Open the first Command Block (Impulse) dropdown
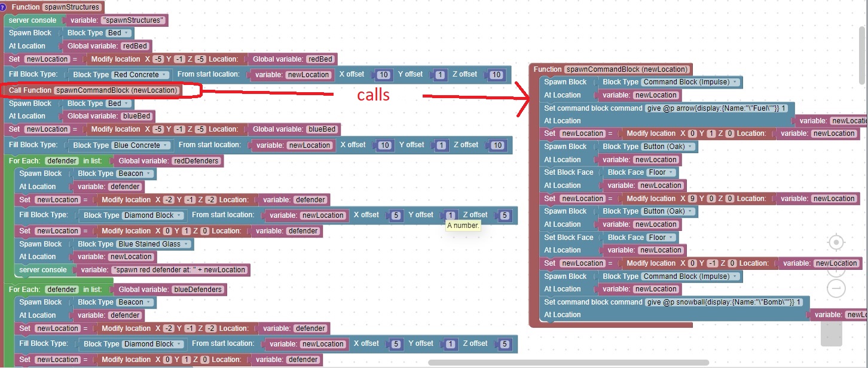Viewport: 868px width, 368px height. pos(690,82)
